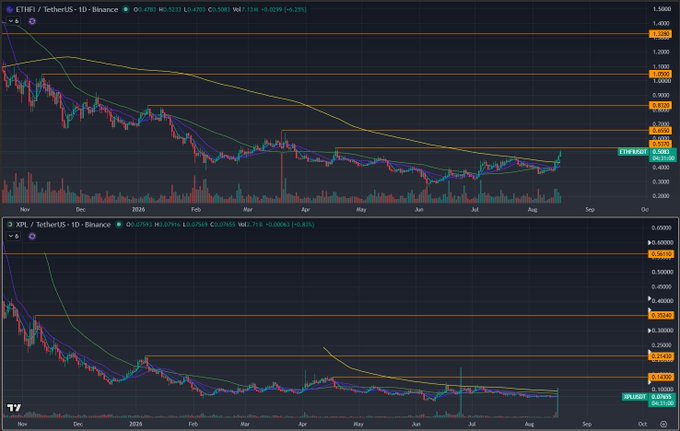
Task: Click the 1.5000 value on ETHFI price scale
Action: click(662, 9)
